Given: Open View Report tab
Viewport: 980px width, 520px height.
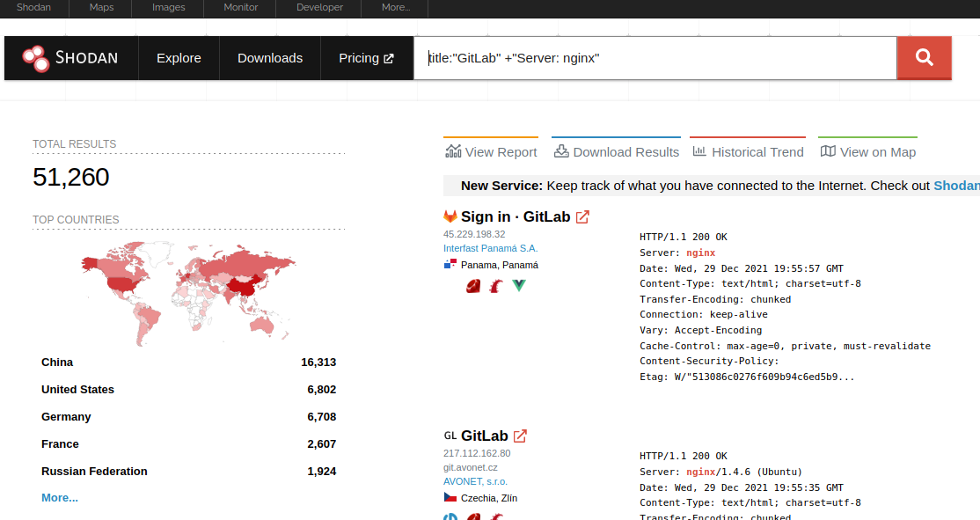Looking at the screenshot, I should (x=491, y=151).
